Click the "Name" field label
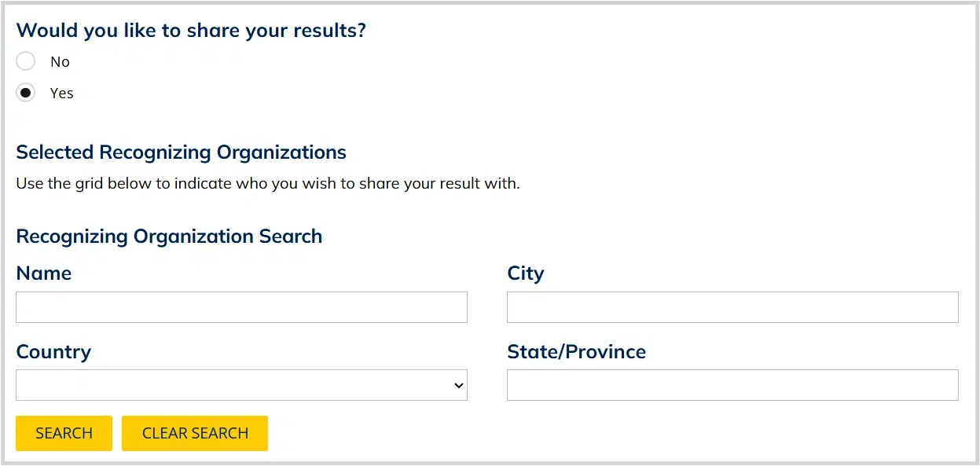This screenshot has height=466, width=980. pos(43,273)
